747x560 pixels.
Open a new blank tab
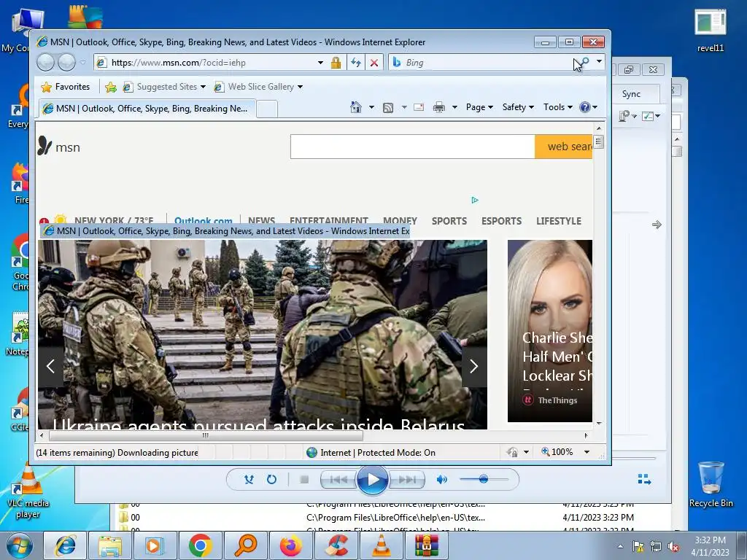267,109
